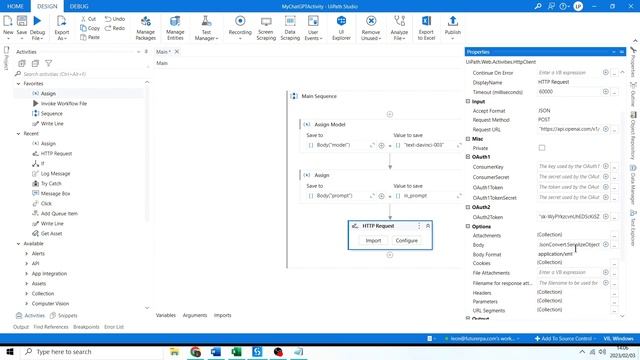This screenshot has width=640, height=360.
Task: Open Windows Start menu
Action: click(x=10, y=351)
